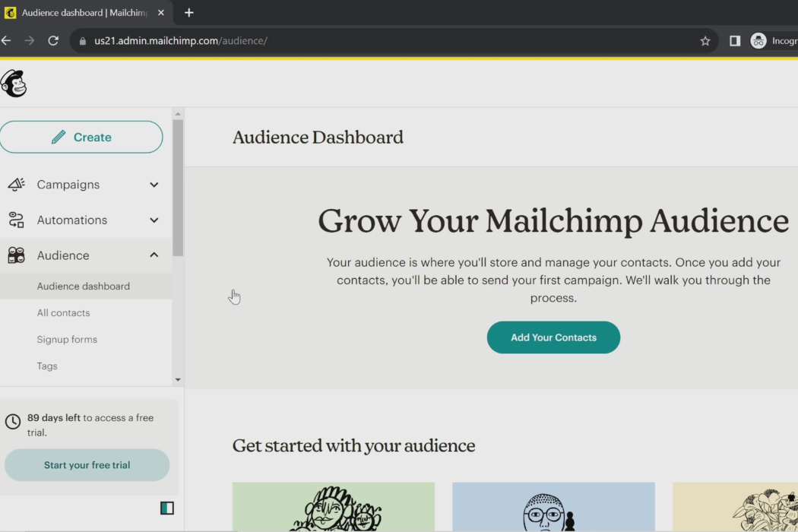Image resolution: width=798 pixels, height=532 pixels.
Task: Click the browser forward arrow
Action: coord(30,41)
